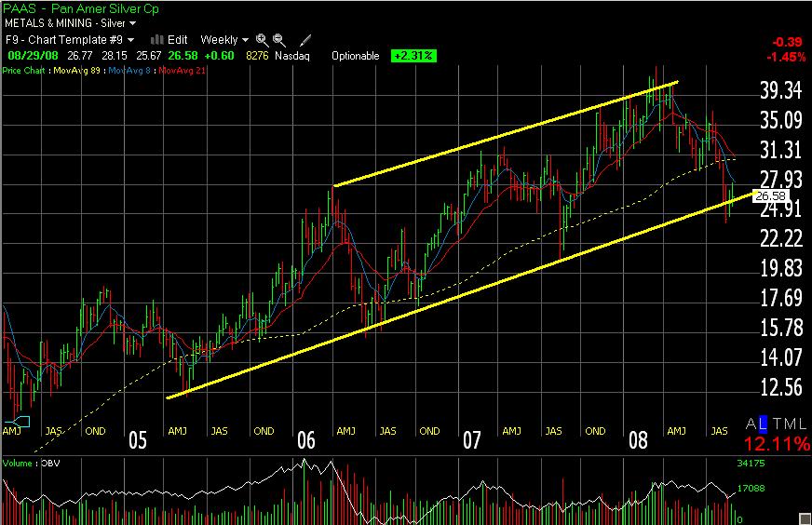Click the MovAvg 21 legend label
Screen dimensions: 812x525
coord(182,71)
